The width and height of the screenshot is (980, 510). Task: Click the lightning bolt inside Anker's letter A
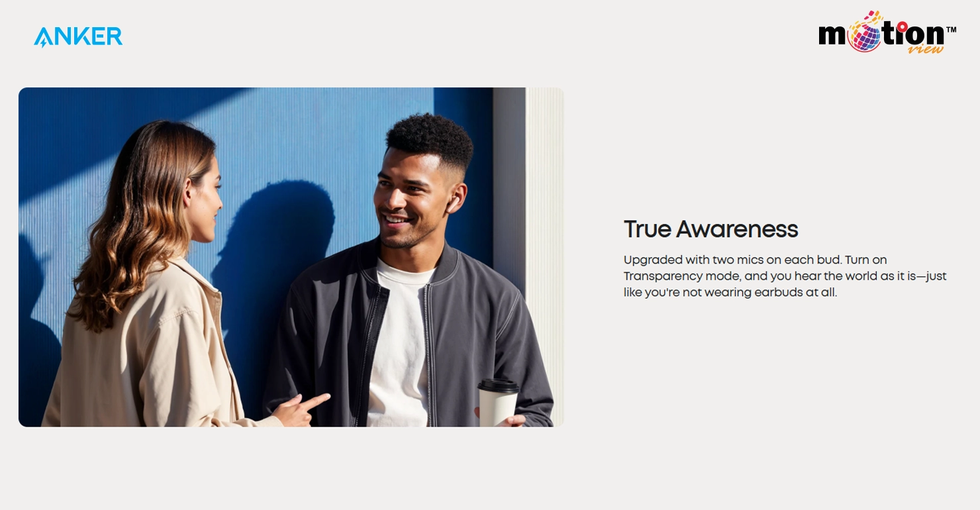pyautogui.click(x=44, y=42)
